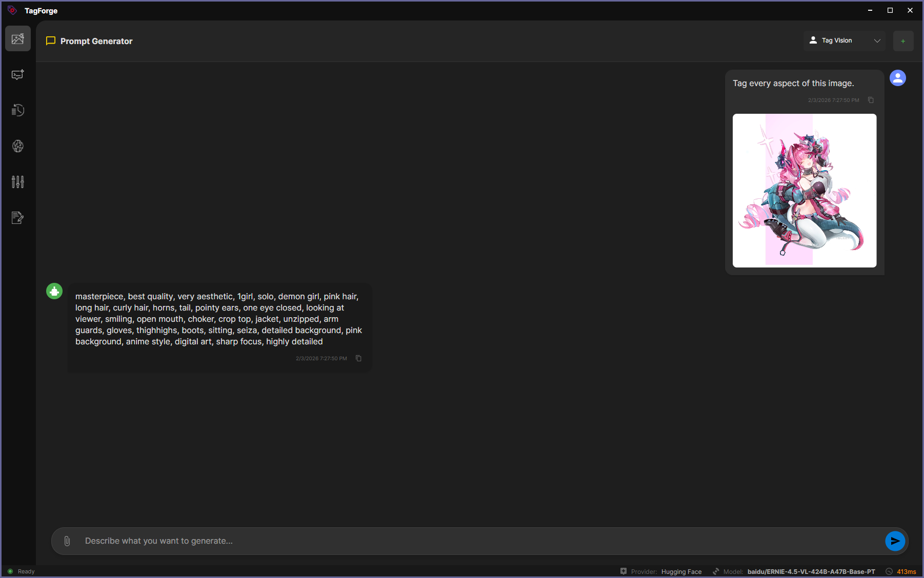
Task: Open the attached anime image thumbnail
Action: [804, 191]
